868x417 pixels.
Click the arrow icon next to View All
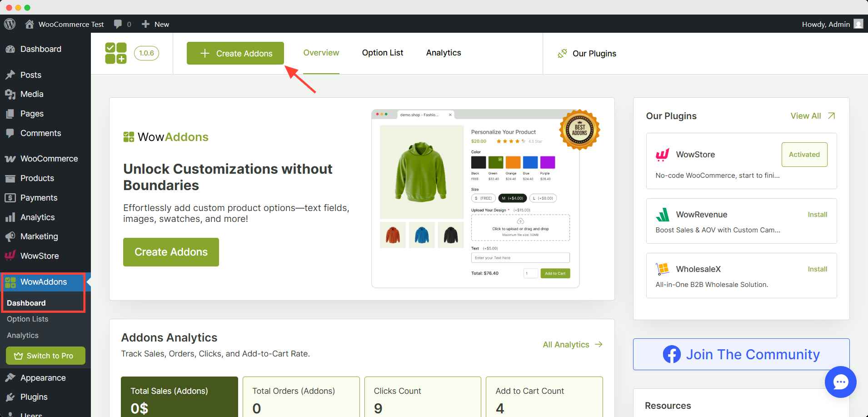tap(831, 116)
